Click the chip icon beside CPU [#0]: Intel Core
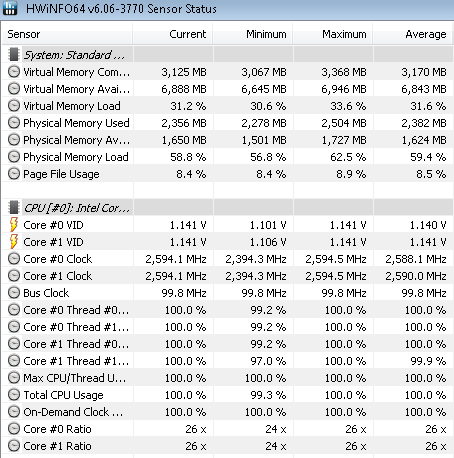454x458 pixels. [14, 207]
